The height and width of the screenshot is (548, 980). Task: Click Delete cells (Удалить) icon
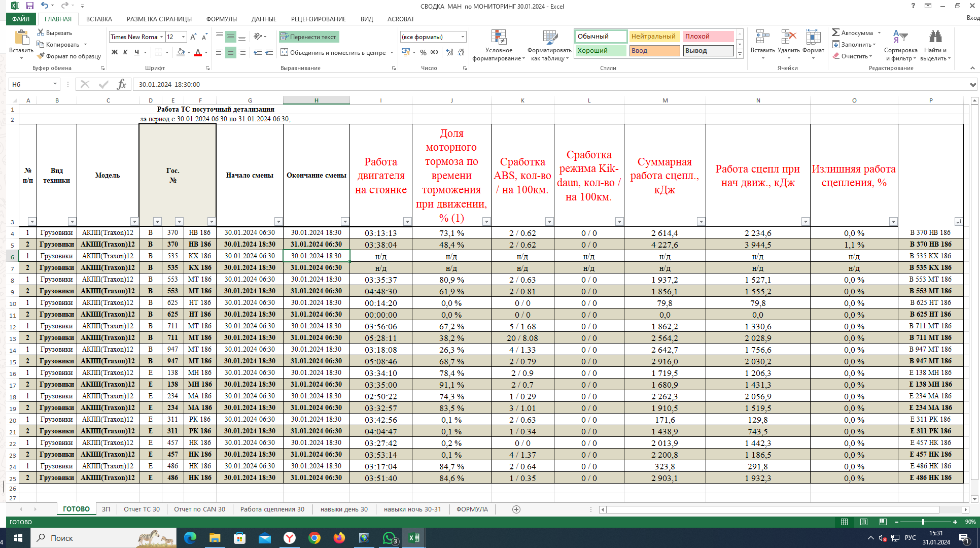(788, 37)
